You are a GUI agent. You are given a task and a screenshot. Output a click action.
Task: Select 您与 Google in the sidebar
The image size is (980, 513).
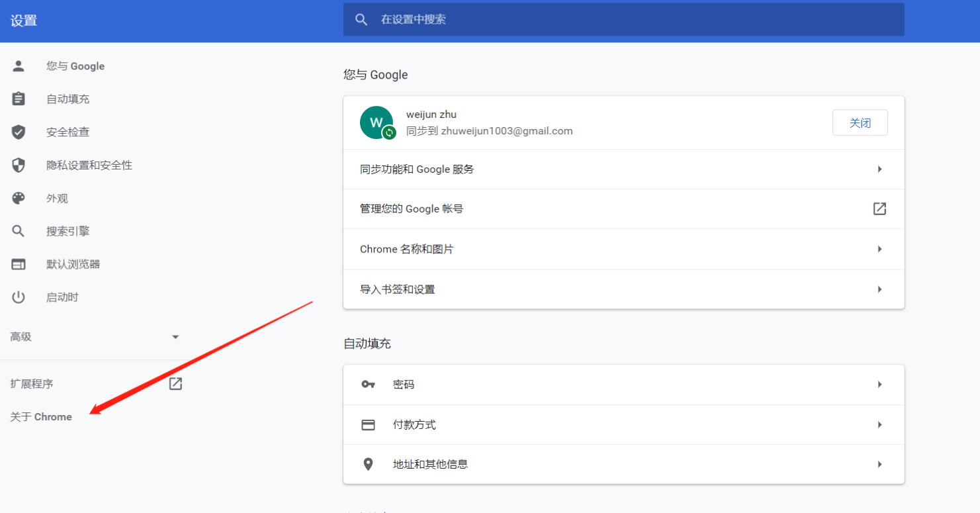tap(75, 66)
